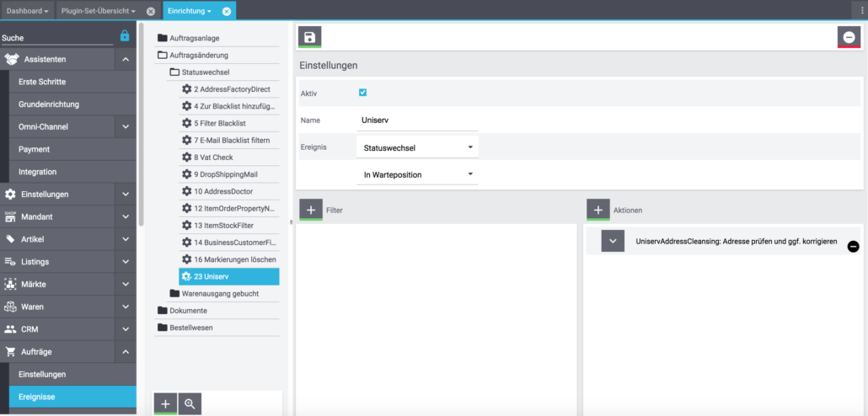Collapse the Statuswechsel folder

223,72
